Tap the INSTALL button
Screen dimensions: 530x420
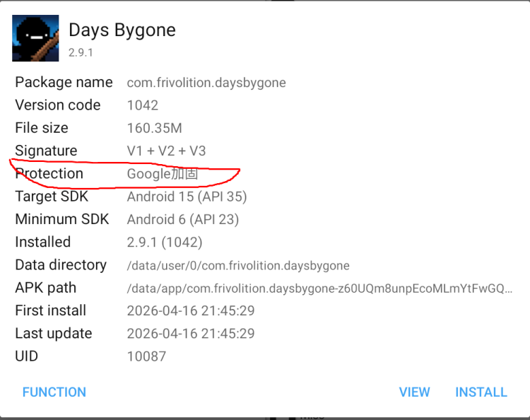click(481, 392)
